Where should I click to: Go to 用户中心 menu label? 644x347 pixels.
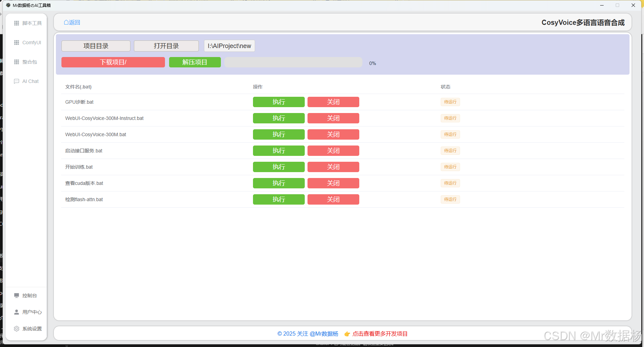(32, 312)
